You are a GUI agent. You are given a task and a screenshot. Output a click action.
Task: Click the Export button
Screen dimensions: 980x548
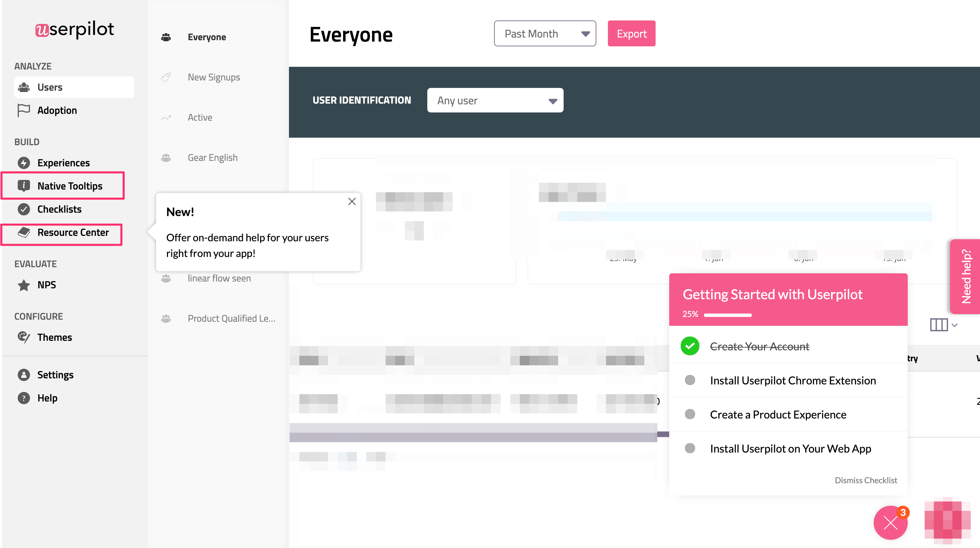click(631, 33)
